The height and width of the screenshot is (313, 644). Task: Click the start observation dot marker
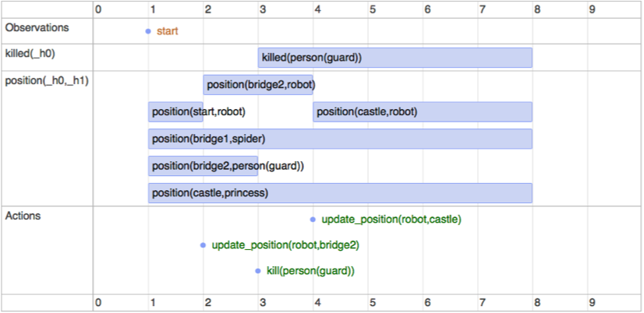click(x=148, y=31)
